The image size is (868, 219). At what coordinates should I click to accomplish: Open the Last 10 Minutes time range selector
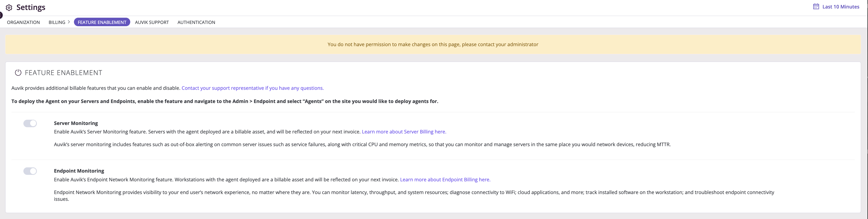click(x=836, y=6)
